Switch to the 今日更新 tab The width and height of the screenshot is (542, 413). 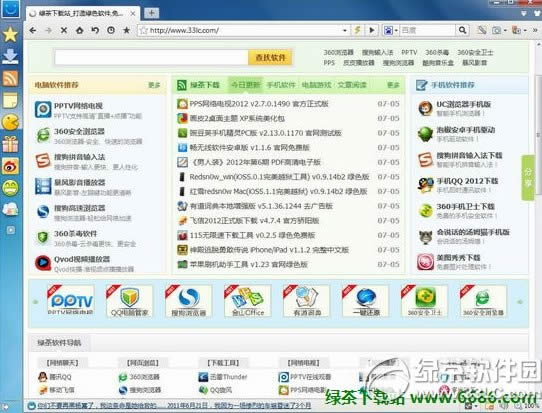(245, 85)
